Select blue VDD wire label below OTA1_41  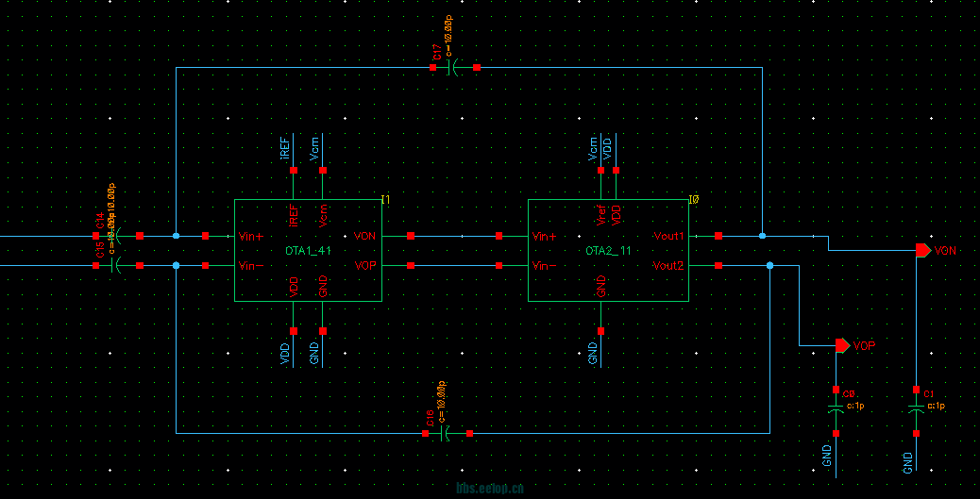point(286,354)
